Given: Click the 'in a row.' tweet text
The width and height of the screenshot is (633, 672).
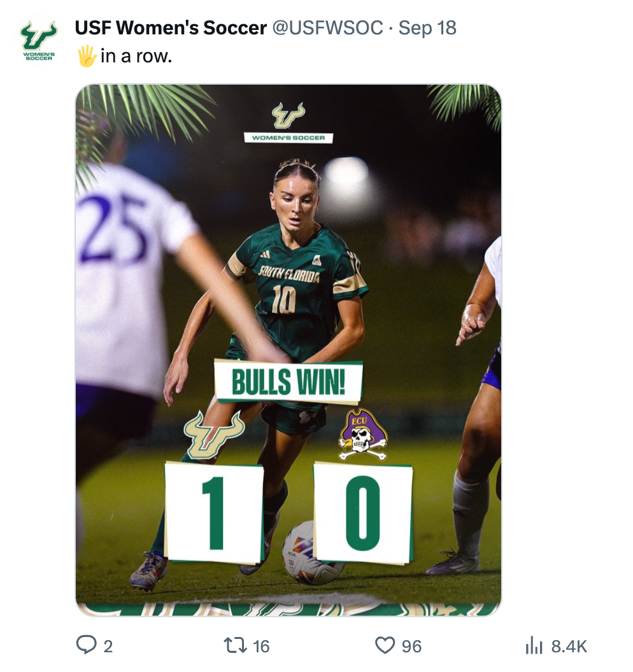Looking at the screenshot, I should [x=136, y=56].
